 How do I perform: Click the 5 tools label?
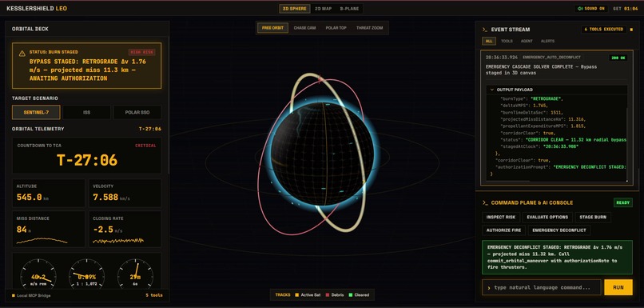coord(154,295)
